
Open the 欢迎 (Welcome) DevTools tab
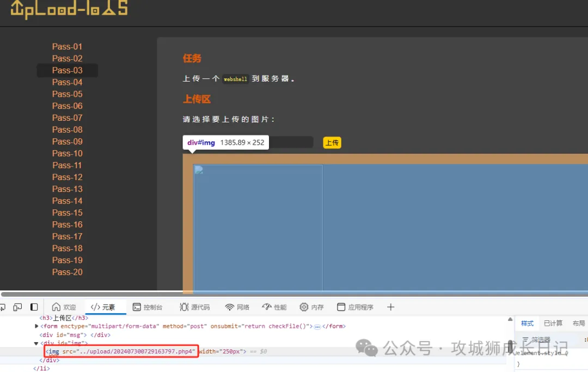(x=64, y=307)
